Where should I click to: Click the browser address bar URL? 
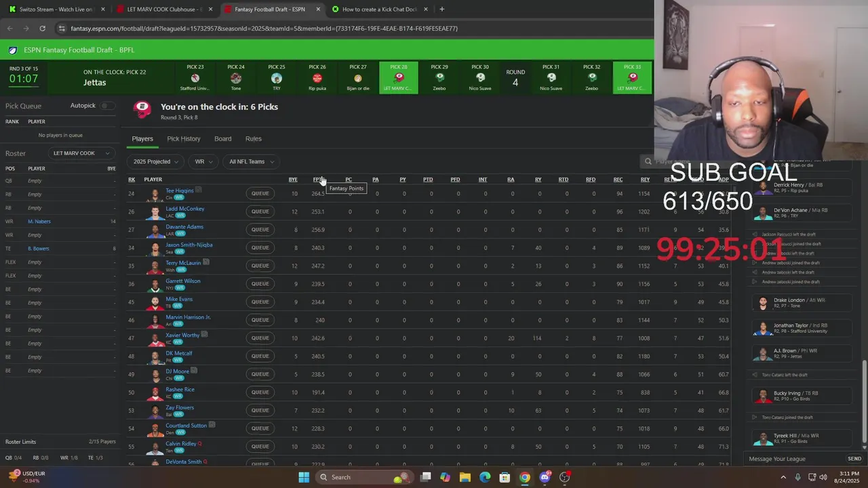[x=264, y=28]
